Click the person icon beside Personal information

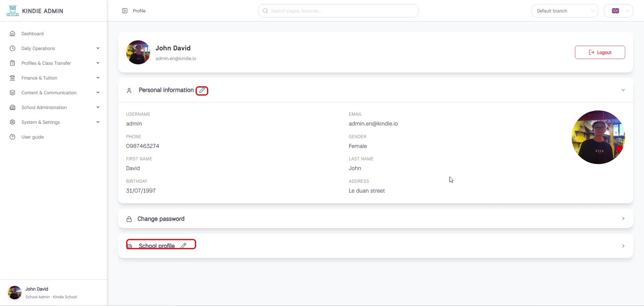tap(129, 91)
